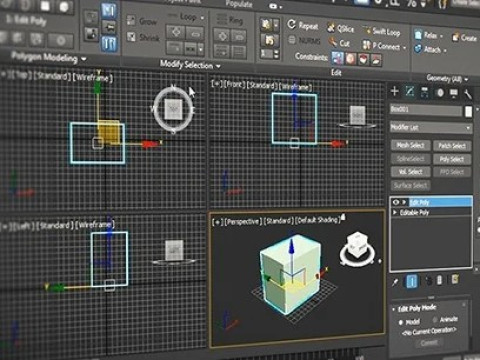Click the QSlice tool icon
This screenshot has width=480, height=360.
(x=331, y=28)
